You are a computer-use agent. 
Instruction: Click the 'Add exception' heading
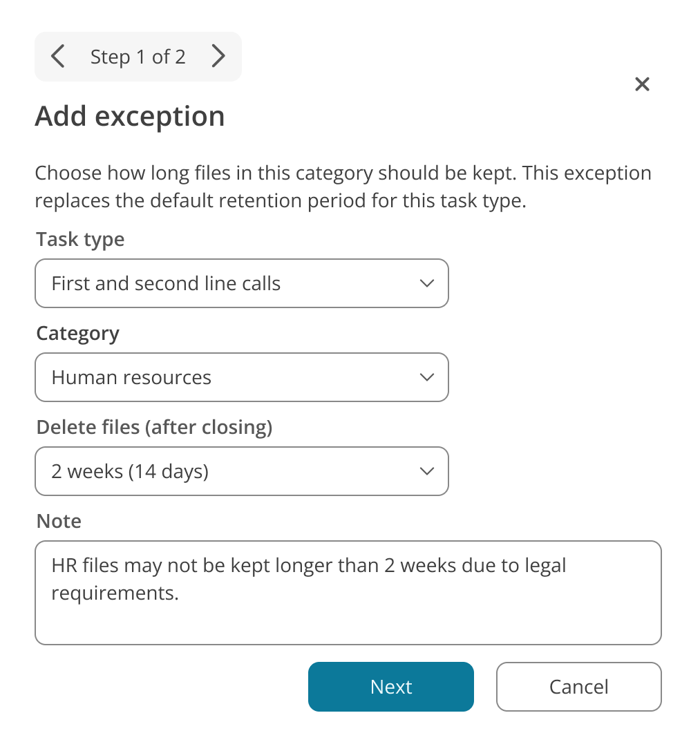pyautogui.click(x=130, y=116)
